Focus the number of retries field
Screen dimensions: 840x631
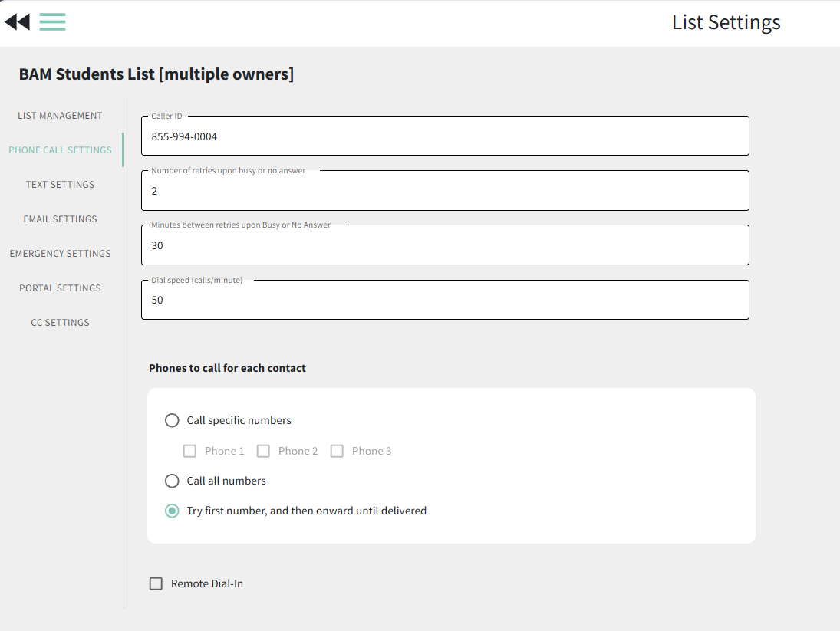pos(445,192)
